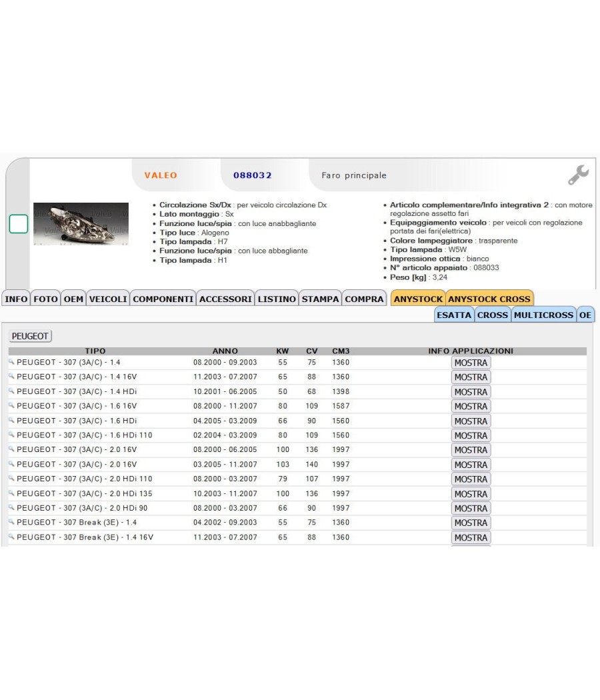Image resolution: width=600 pixels, height=700 pixels.
Task: Click the Tipo luce Alogeno entry
Action: pyautogui.click(x=194, y=233)
